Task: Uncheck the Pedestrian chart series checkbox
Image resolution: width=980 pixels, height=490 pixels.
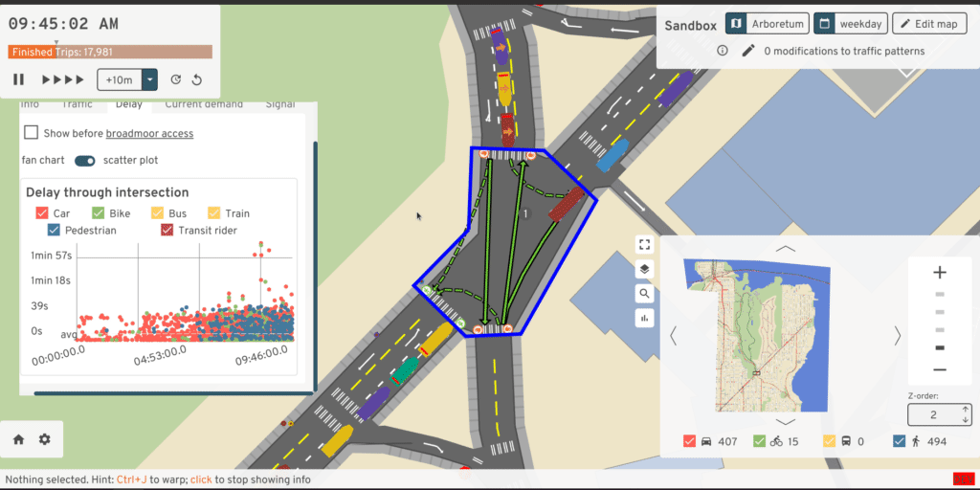Action: [x=55, y=230]
